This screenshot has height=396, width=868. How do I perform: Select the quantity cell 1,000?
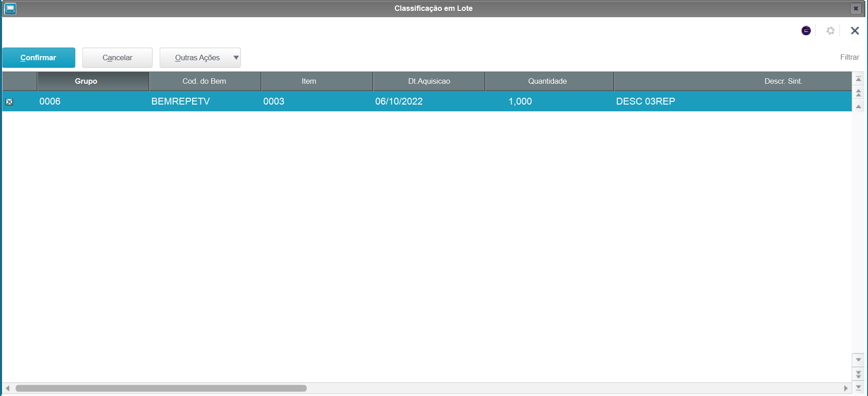[549, 101]
